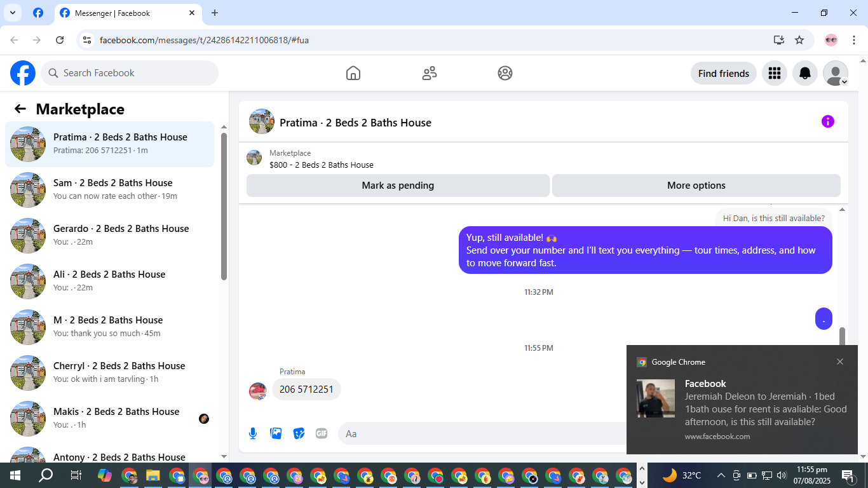The image size is (868, 488).
Task: View site information icon in address bar
Action: tap(88, 40)
